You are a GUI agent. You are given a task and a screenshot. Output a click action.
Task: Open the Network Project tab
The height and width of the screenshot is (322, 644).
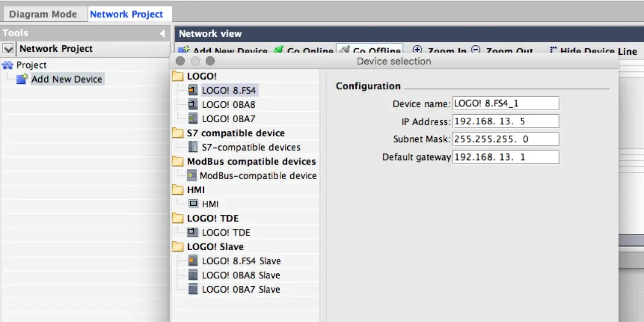[x=126, y=14]
